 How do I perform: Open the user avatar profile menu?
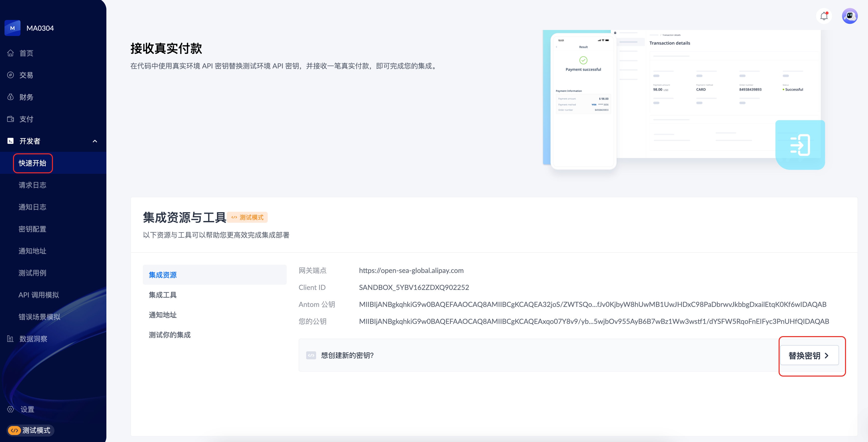click(x=850, y=16)
